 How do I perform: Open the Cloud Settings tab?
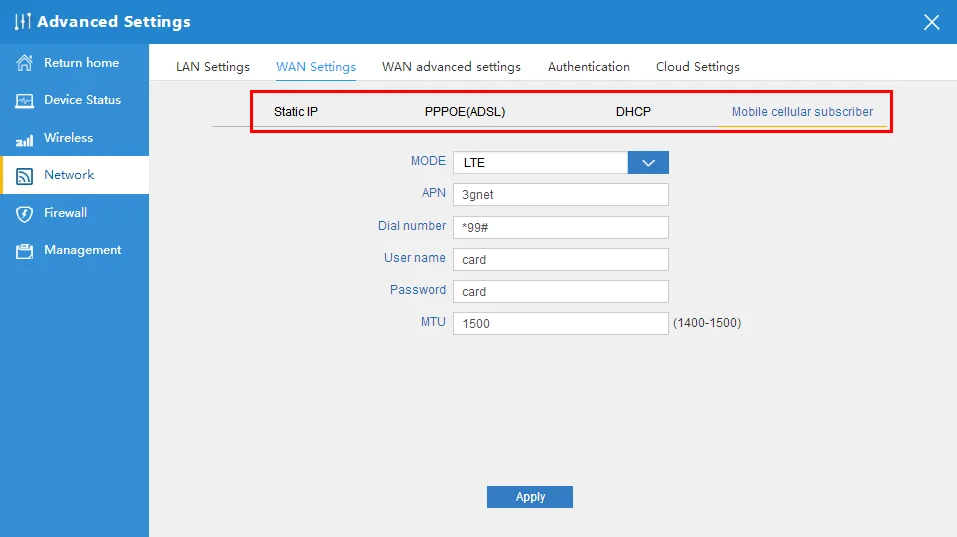click(x=697, y=67)
